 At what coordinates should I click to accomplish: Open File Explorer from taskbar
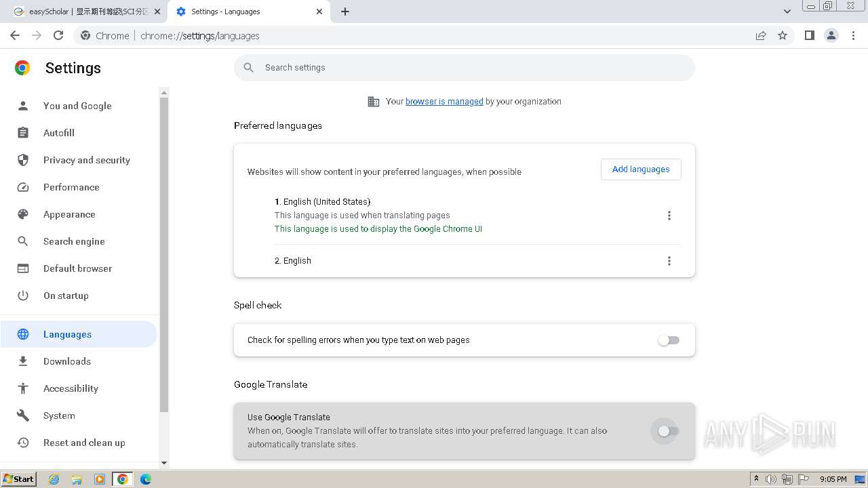77,479
